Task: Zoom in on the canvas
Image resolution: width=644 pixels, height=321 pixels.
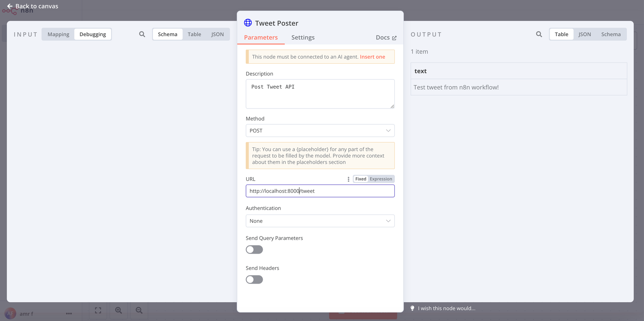Action: tap(118, 310)
